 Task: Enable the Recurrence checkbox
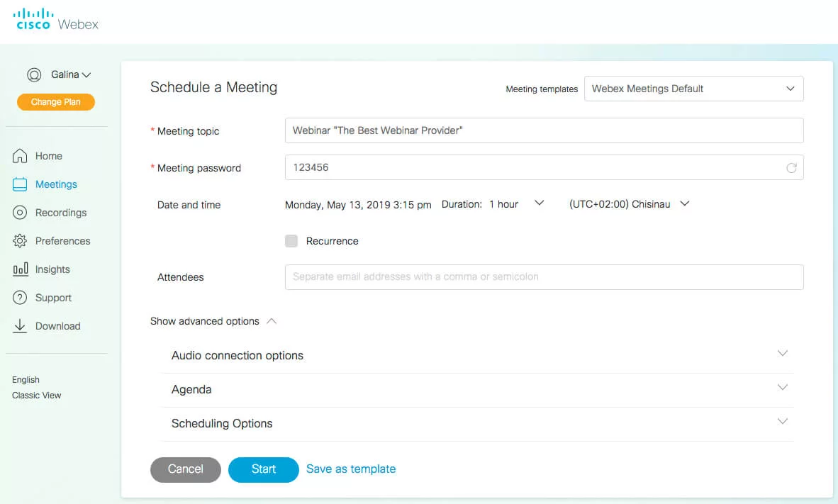[x=291, y=241]
